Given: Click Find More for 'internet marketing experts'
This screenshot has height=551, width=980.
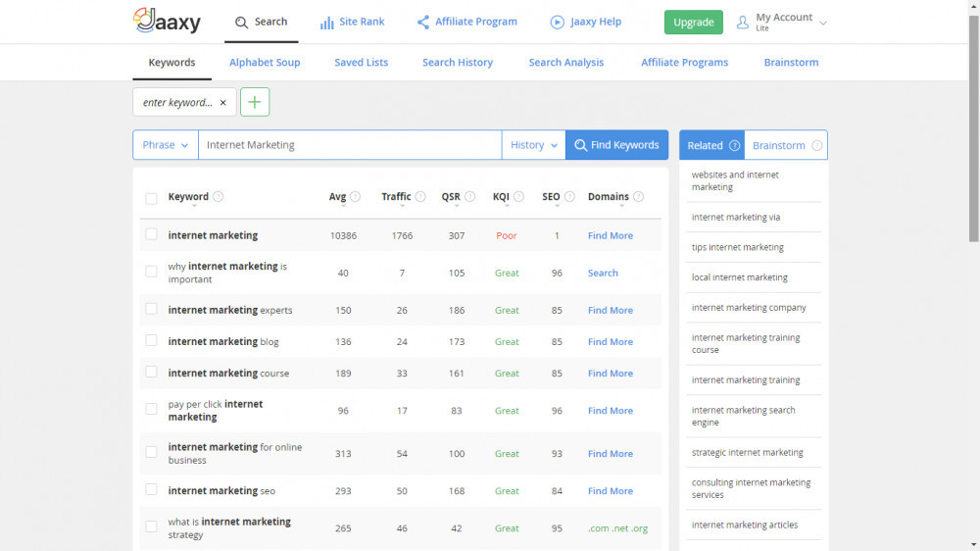Looking at the screenshot, I should [x=610, y=310].
